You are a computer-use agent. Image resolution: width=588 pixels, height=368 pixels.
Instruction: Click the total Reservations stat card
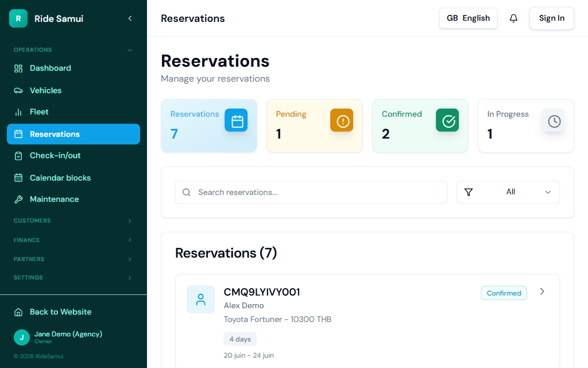click(x=209, y=126)
